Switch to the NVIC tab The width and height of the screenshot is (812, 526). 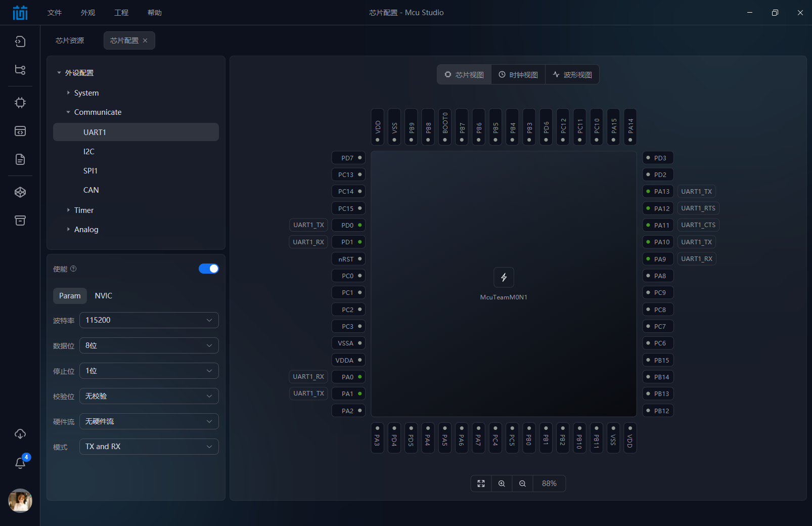click(104, 295)
